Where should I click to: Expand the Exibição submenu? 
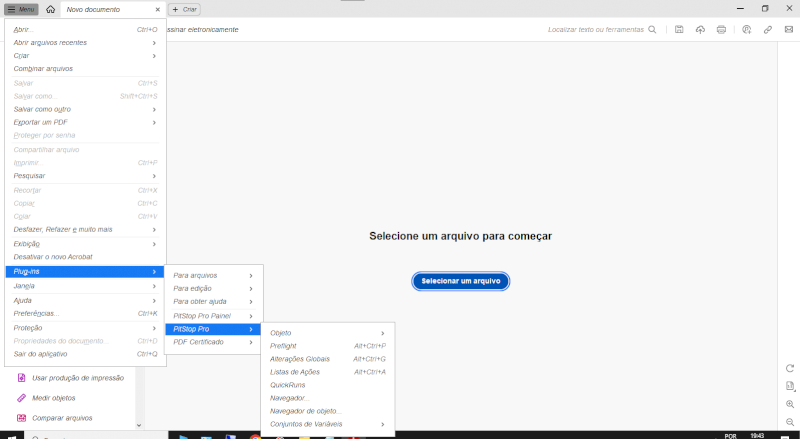pyautogui.click(x=85, y=243)
